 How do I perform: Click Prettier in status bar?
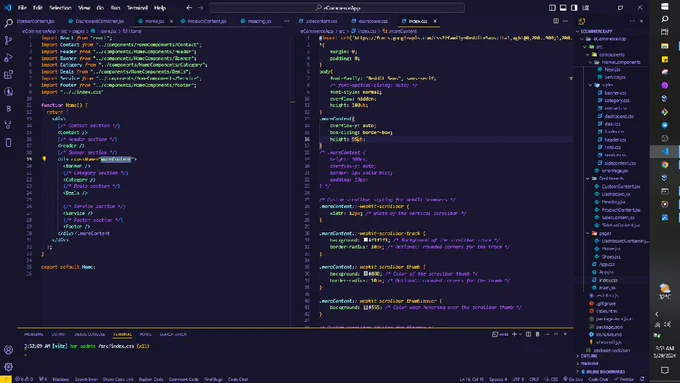pyautogui.click(x=624, y=379)
